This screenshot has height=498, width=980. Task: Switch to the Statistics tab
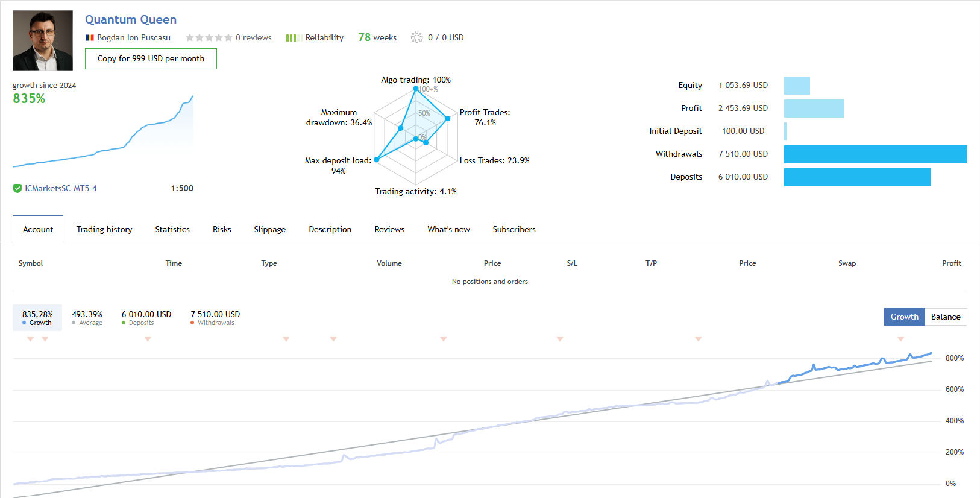click(172, 229)
